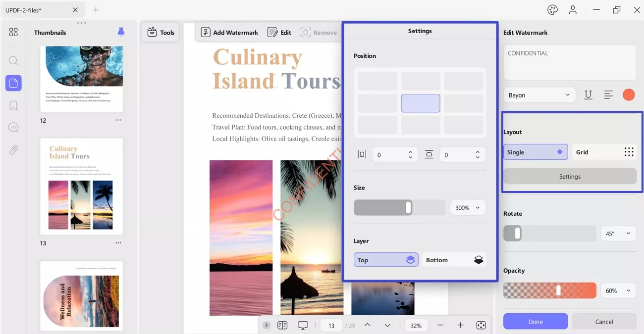Set watermark layer to Bottom
The height and width of the screenshot is (334, 644).
(x=454, y=260)
